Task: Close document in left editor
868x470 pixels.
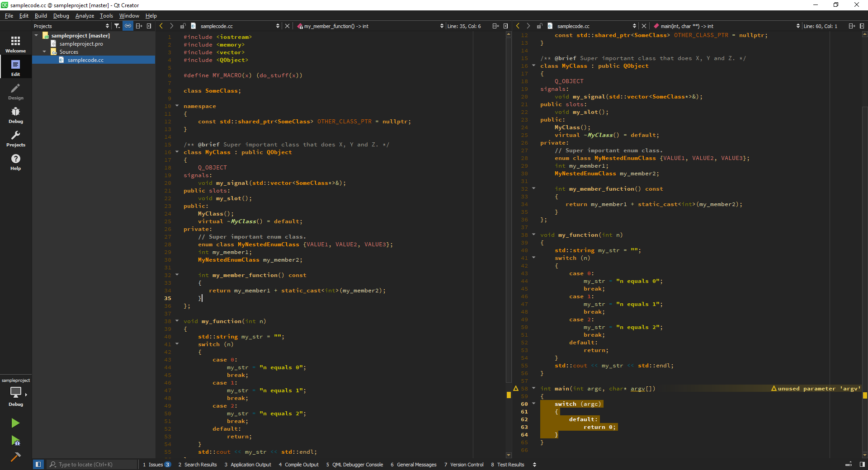Action: 287,26
